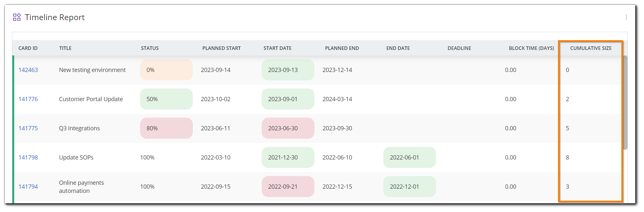The image size is (644, 212).
Task: Open card 142463 New testing environment
Action: click(28, 70)
